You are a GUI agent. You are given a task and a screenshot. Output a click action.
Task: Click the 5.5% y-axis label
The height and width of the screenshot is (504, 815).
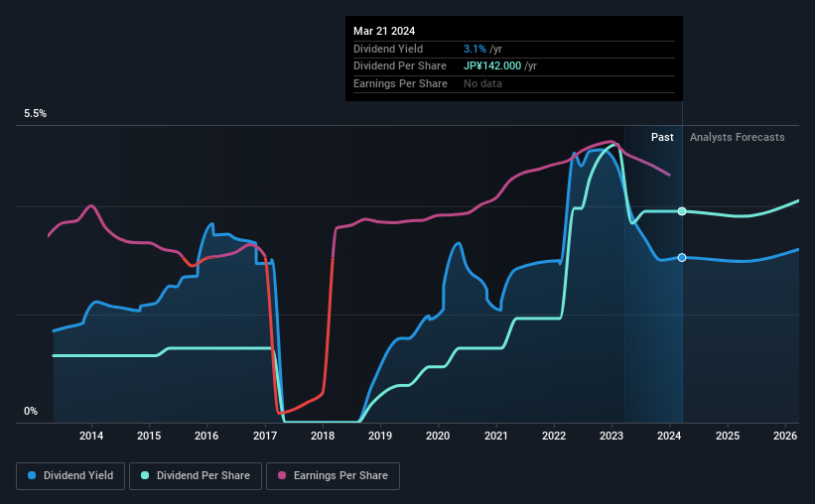point(35,113)
